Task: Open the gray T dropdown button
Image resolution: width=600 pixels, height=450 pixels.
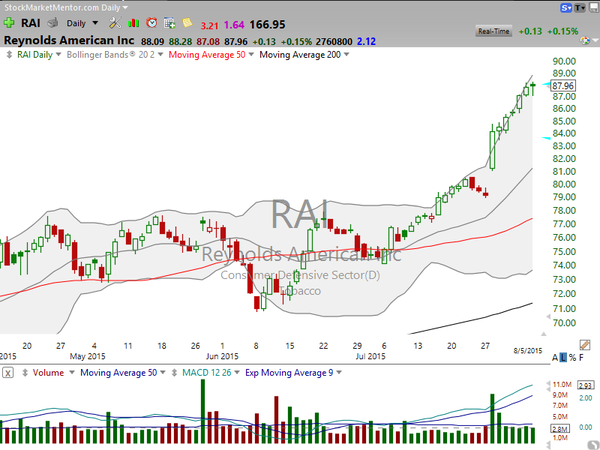Action: pyautogui.click(x=580, y=8)
